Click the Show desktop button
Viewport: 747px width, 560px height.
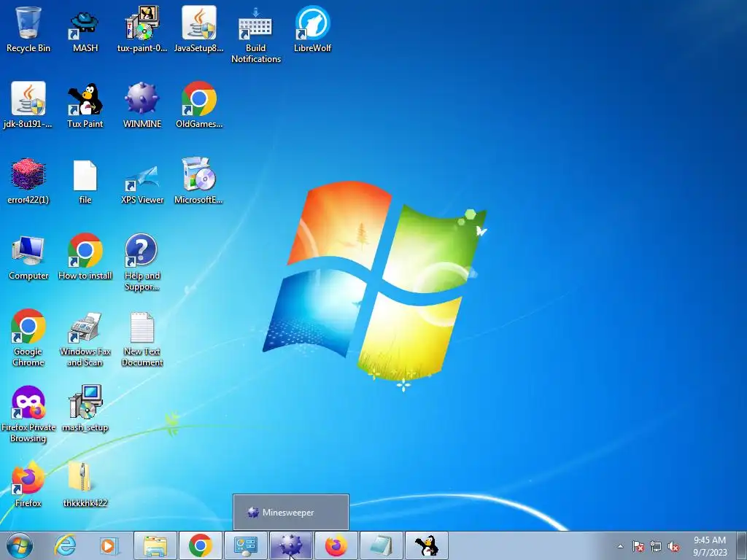742,545
